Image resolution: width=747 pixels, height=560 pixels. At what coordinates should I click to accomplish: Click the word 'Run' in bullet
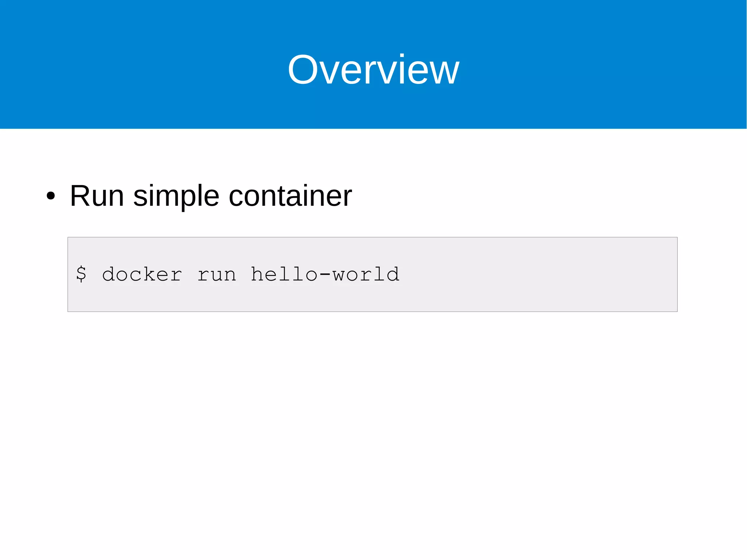coord(97,196)
